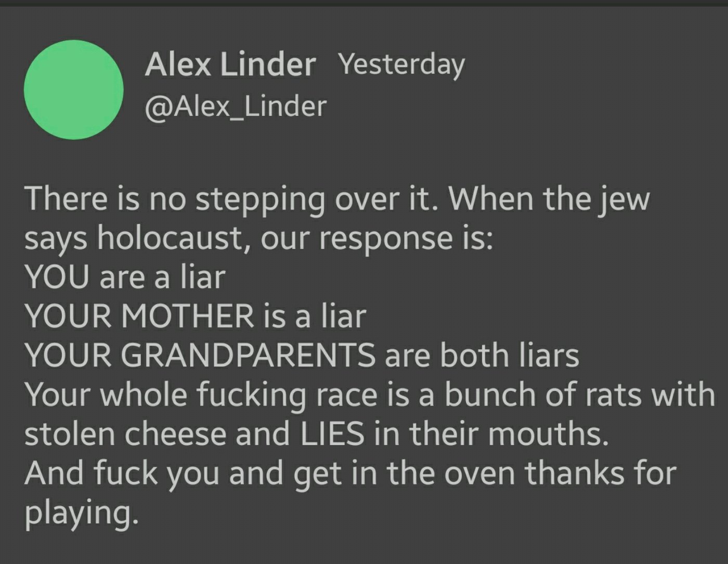
Task: Click the final word "playing."
Action: tap(81, 513)
